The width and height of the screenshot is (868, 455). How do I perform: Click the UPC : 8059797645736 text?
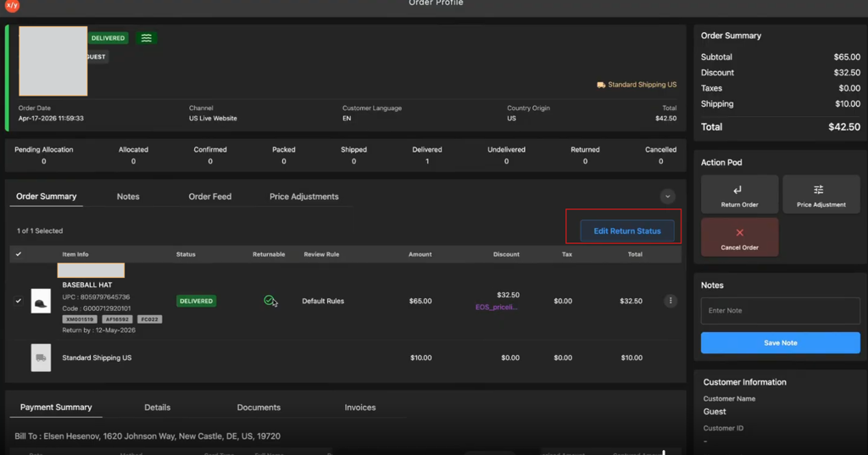click(x=96, y=297)
